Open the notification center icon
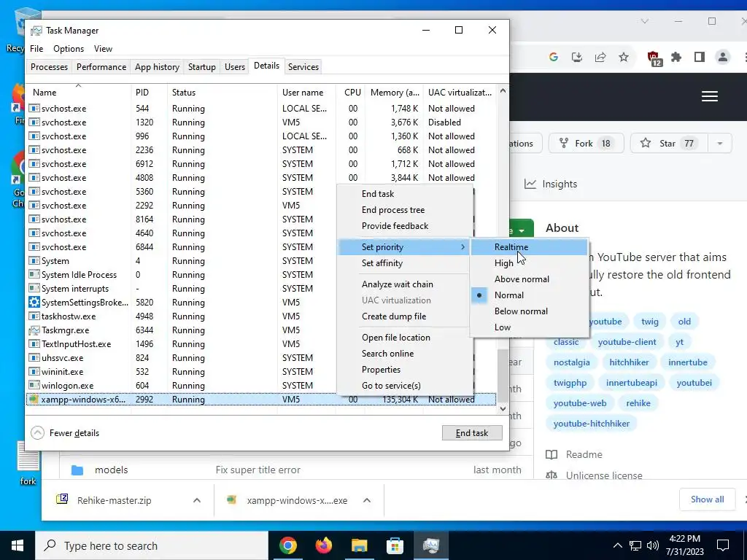Image resolution: width=747 pixels, height=560 pixels. coord(723,545)
